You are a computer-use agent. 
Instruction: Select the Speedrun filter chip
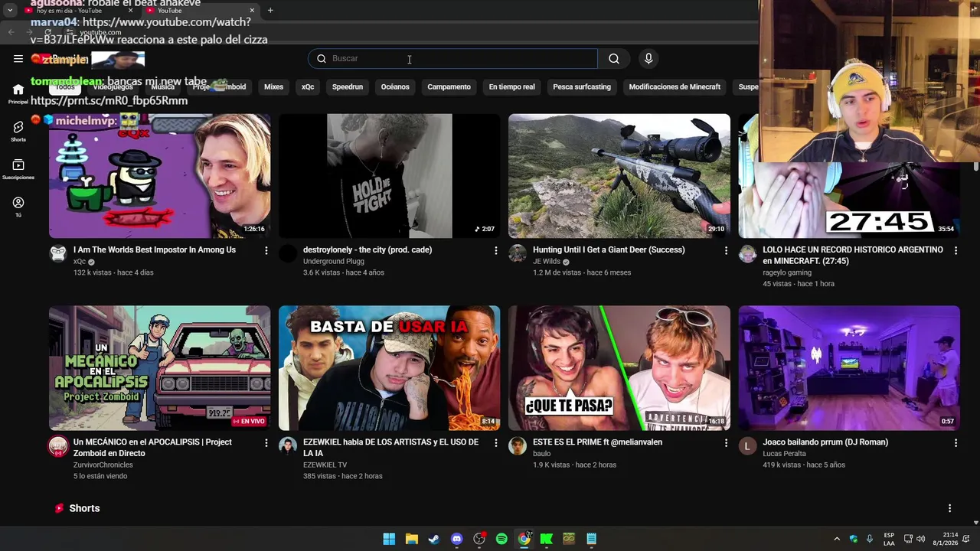tap(348, 87)
